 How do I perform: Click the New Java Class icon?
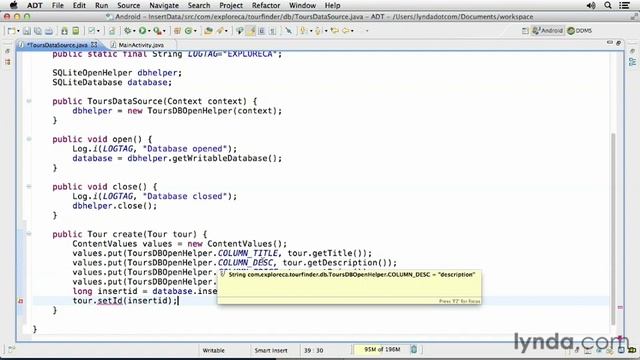[188, 31]
